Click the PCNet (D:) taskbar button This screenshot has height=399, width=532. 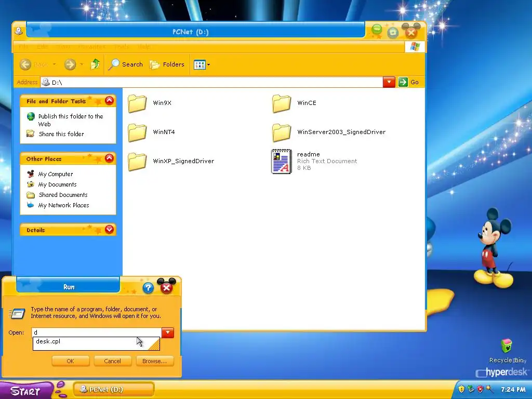(114, 390)
